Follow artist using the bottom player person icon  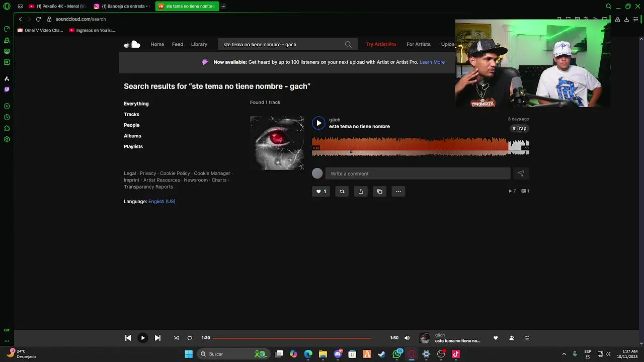click(512, 338)
